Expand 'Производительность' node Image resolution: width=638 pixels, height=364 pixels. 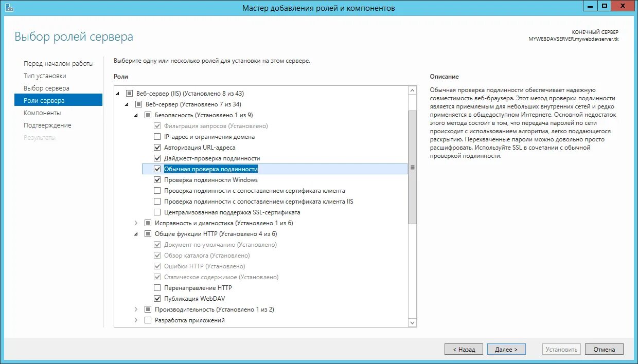pos(136,310)
